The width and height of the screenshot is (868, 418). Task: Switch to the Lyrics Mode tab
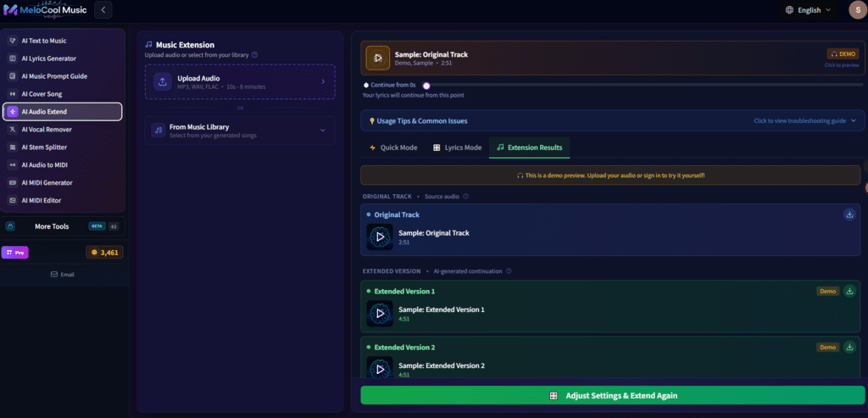click(457, 148)
